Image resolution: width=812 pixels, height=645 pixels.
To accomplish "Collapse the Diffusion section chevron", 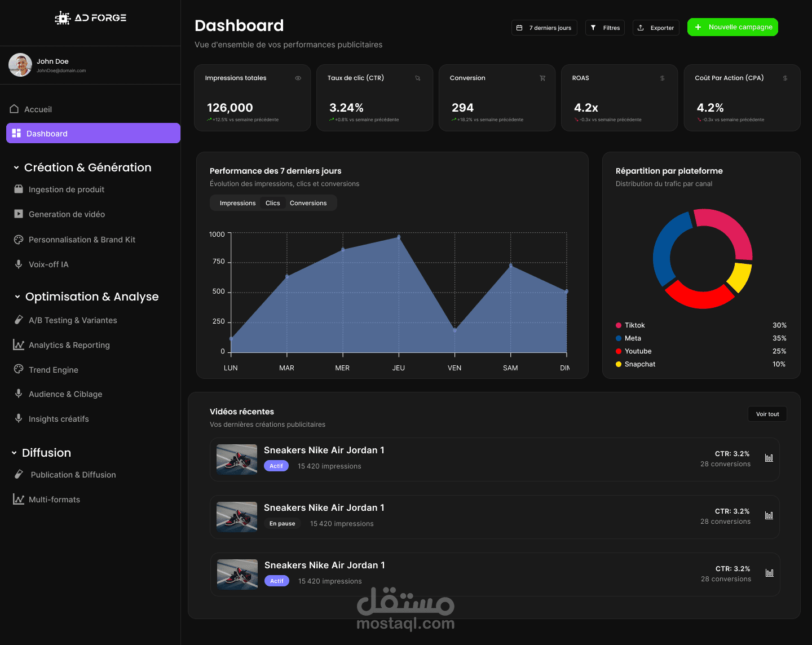I will [x=14, y=453].
